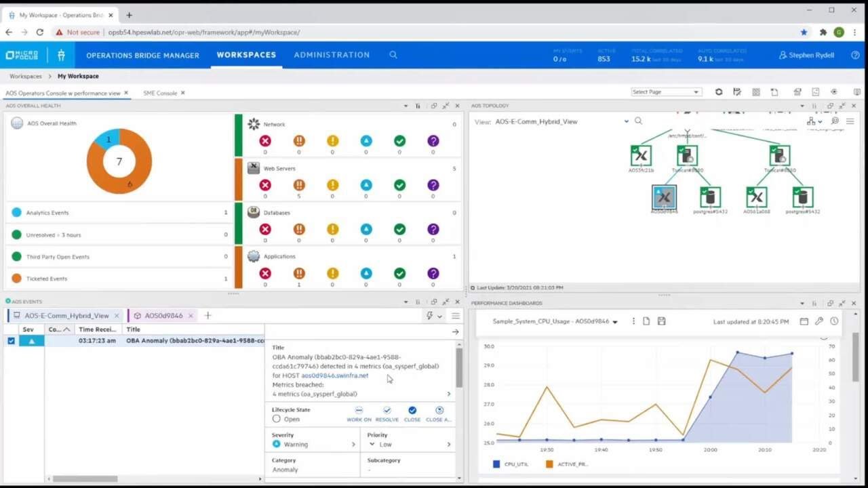Click the wrench settings icon in Performance Dashboards

click(x=819, y=321)
